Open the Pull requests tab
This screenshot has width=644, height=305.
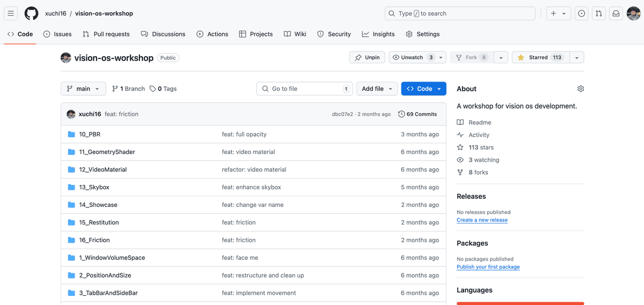point(106,34)
